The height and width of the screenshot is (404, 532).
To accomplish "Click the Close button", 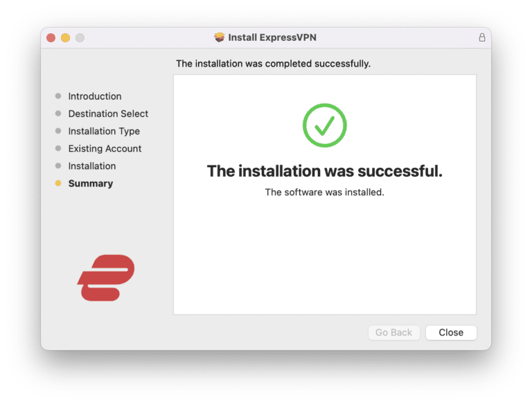I will click(451, 333).
